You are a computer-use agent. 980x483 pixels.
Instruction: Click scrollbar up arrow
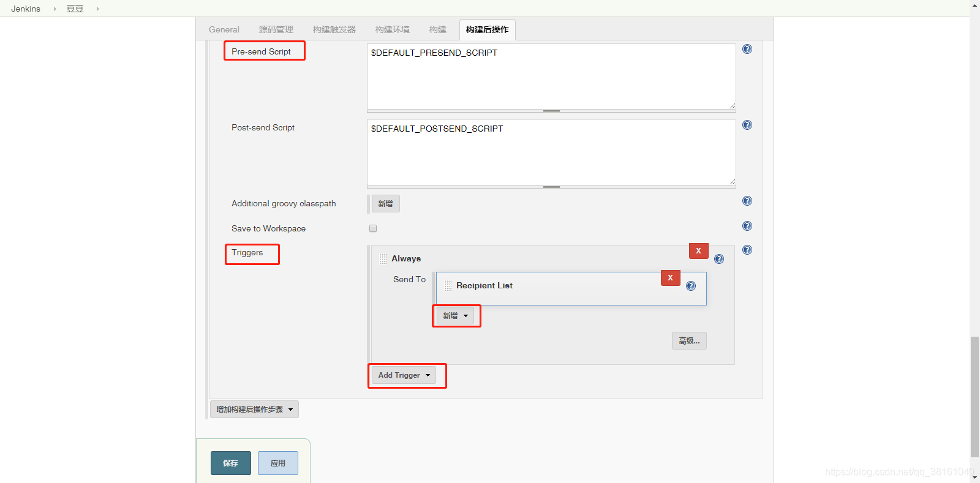coord(974,5)
